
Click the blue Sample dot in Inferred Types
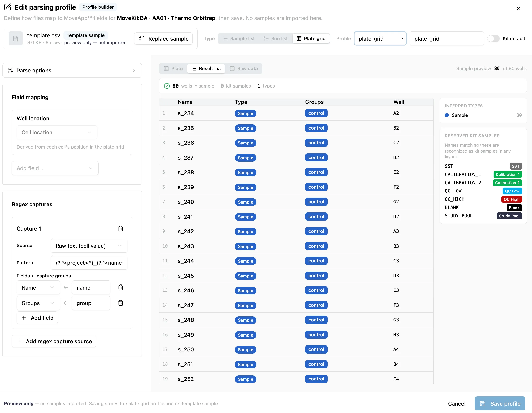(x=447, y=115)
